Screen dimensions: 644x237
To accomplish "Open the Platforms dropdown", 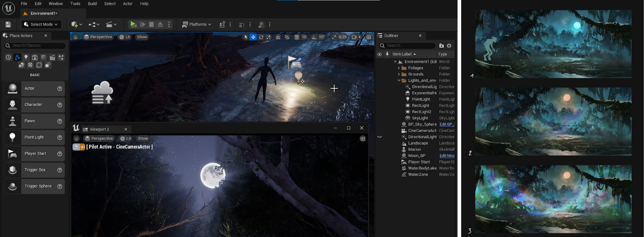I will (197, 24).
